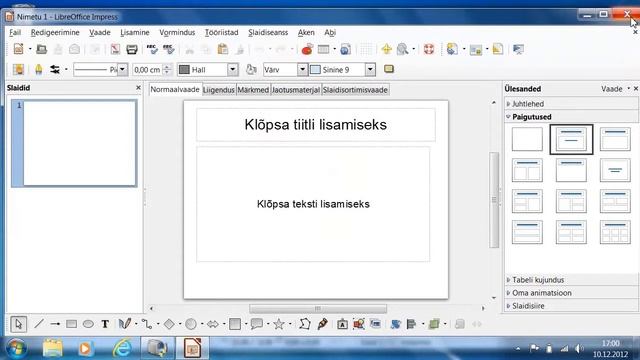Viewport: 640px width, 360px height.
Task: Open the Fail menu
Action: [15, 32]
